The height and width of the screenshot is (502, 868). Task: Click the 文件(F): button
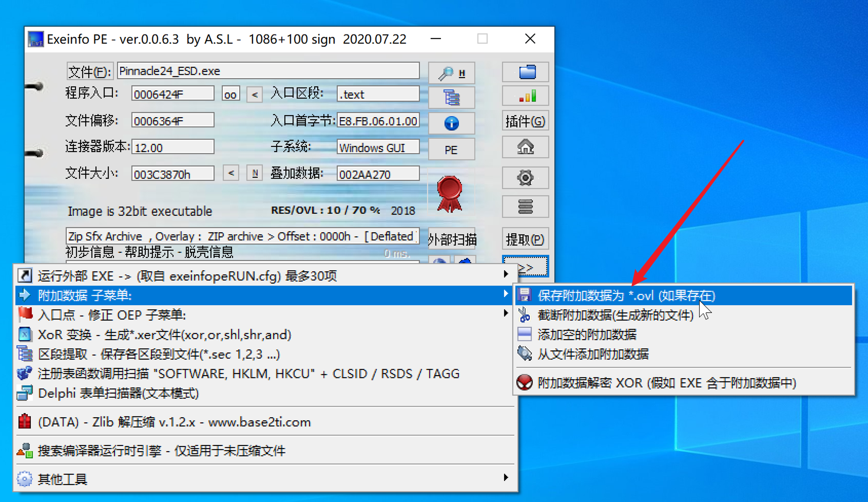coord(90,71)
